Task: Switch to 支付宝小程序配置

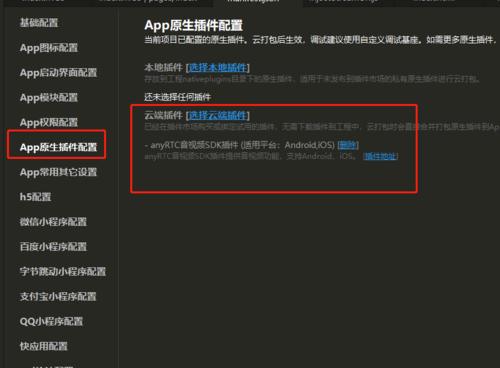Action: point(58,296)
